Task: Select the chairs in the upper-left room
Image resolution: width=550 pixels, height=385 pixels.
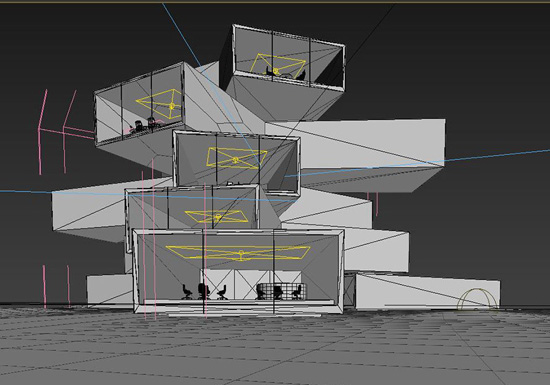Action: coord(144,126)
